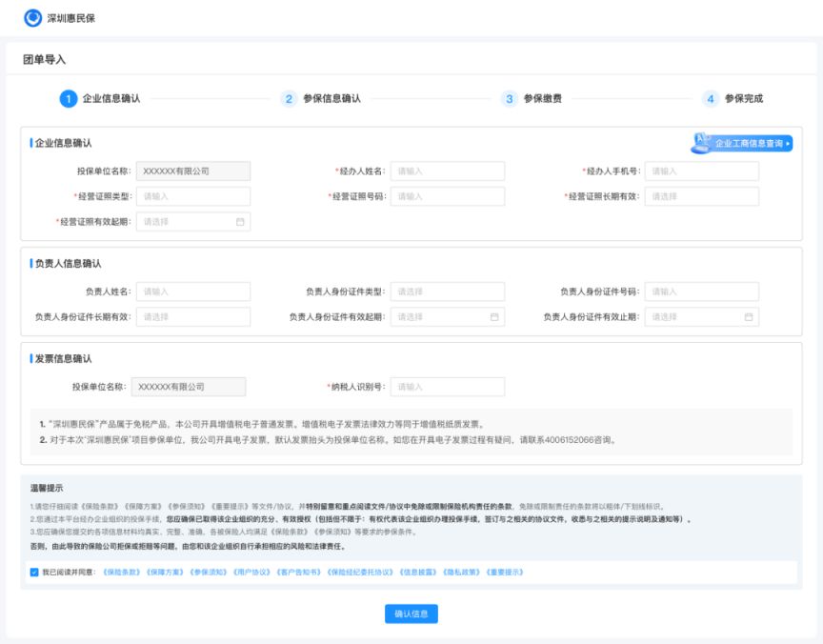Select 参保信息确认 step label
Screen dimensions: 823x644
click(331, 99)
